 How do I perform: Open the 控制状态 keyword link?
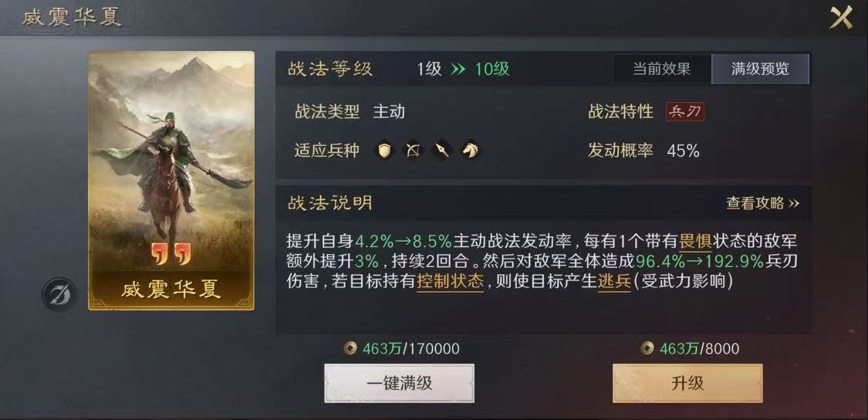pos(450,282)
